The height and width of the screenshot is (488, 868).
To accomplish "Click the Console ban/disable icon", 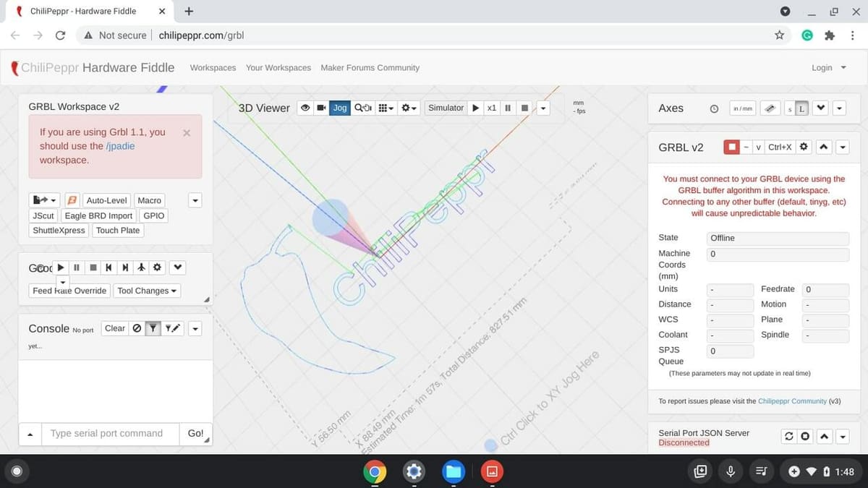I will [x=137, y=328].
